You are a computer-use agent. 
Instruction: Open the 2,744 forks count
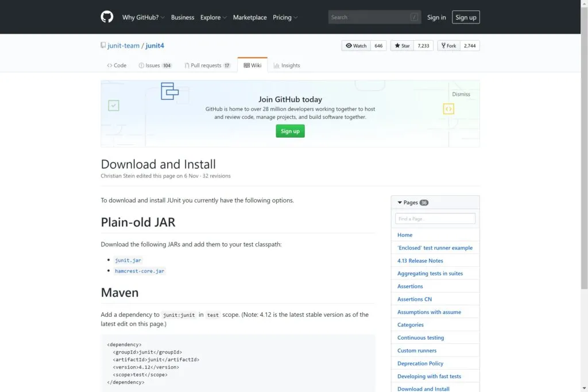coord(470,46)
